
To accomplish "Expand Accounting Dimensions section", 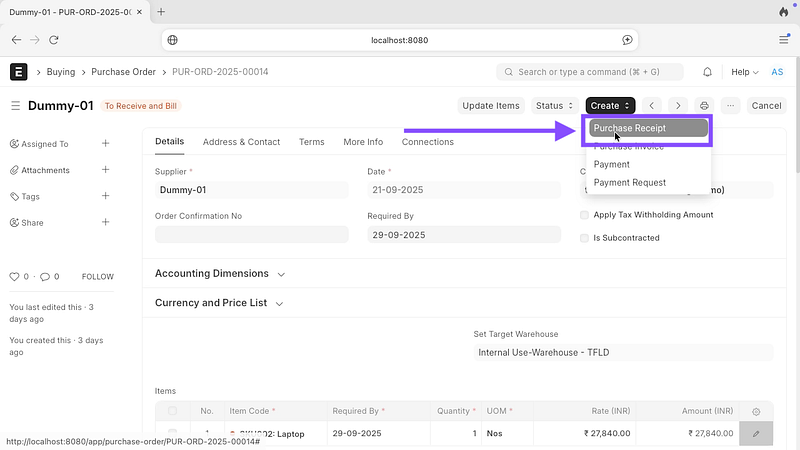I will click(220, 274).
